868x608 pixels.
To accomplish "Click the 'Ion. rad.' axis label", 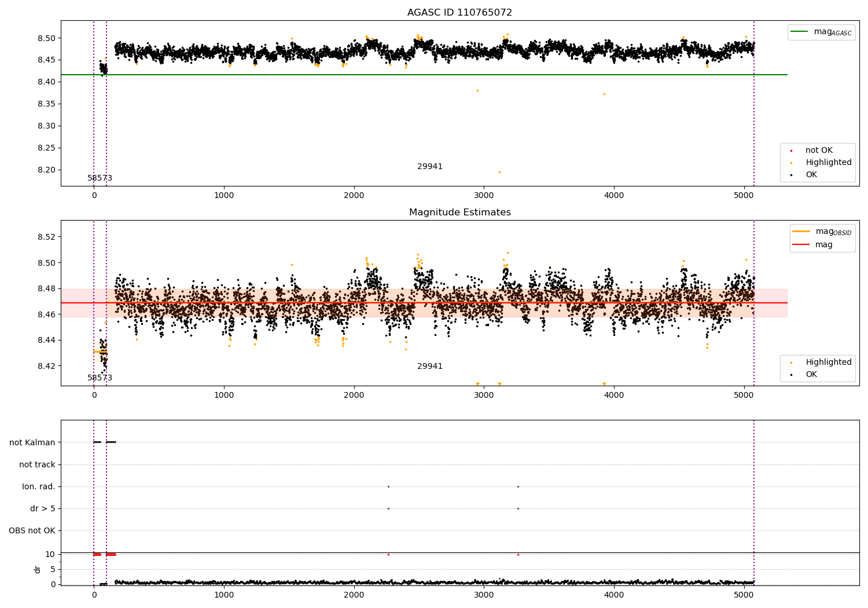I will (39, 486).
